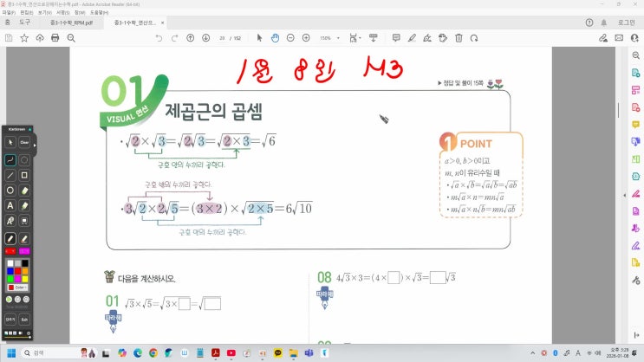
Task: Click the delete trash icon in toolbar
Action: [x=460, y=38]
